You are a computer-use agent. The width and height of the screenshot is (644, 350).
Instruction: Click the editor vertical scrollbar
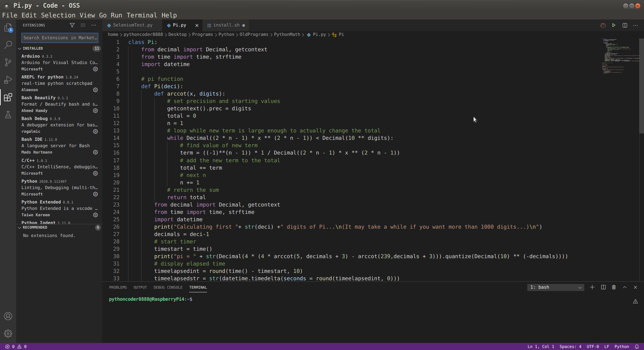(x=642, y=86)
